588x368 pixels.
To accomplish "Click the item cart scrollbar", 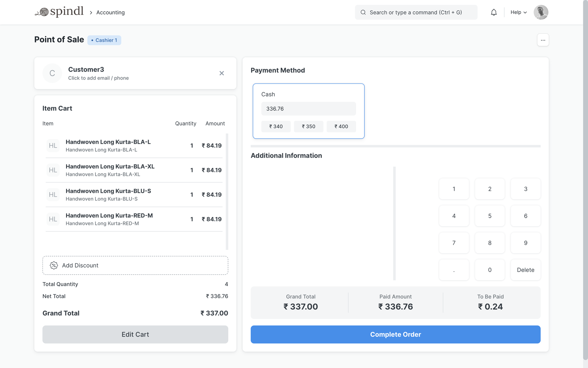I will 227,192.
